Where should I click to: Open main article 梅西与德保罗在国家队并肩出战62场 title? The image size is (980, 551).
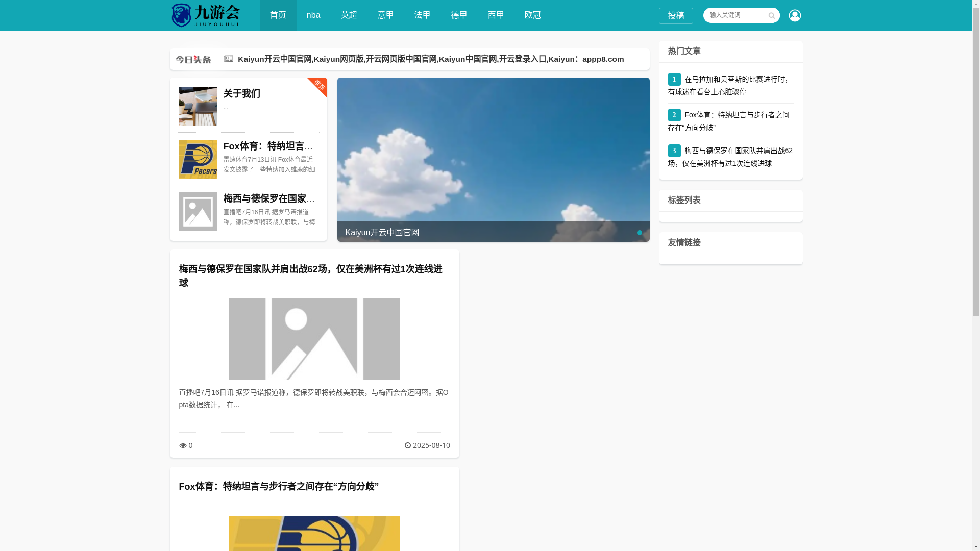coord(311,276)
